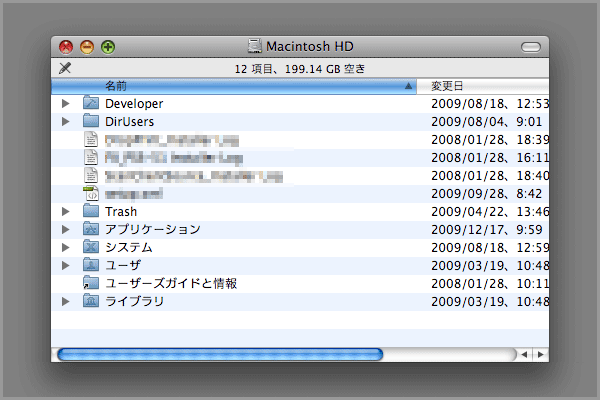The height and width of the screenshot is (400, 600).
Task: Select the ユーザ folder name
Action: click(x=123, y=265)
